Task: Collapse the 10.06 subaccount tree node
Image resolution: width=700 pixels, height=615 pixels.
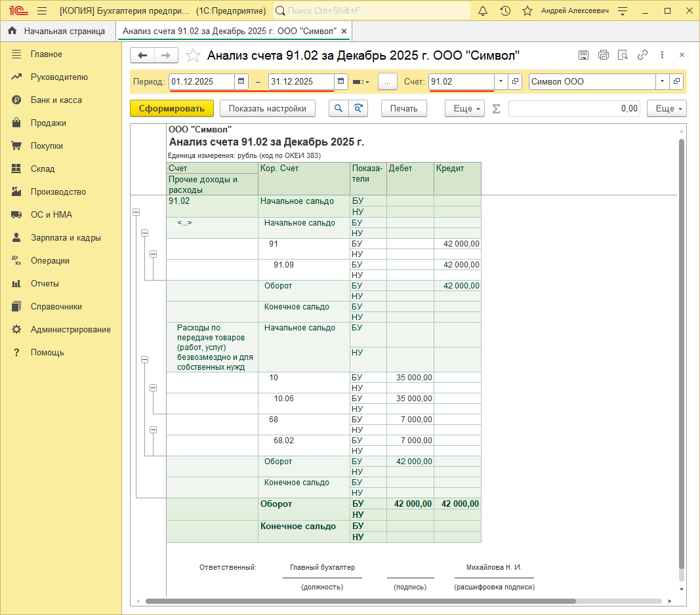Action: tap(154, 387)
